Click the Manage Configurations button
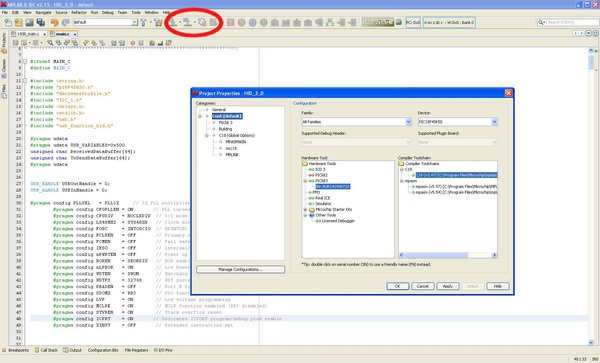This screenshot has width=600, height=363. [x=240, y=270]
